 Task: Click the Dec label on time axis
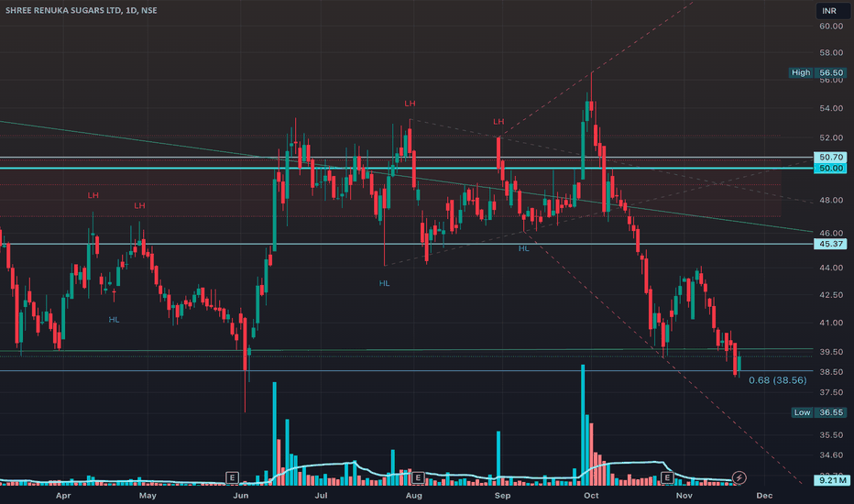pyautogui.click(x=764, y=495)
